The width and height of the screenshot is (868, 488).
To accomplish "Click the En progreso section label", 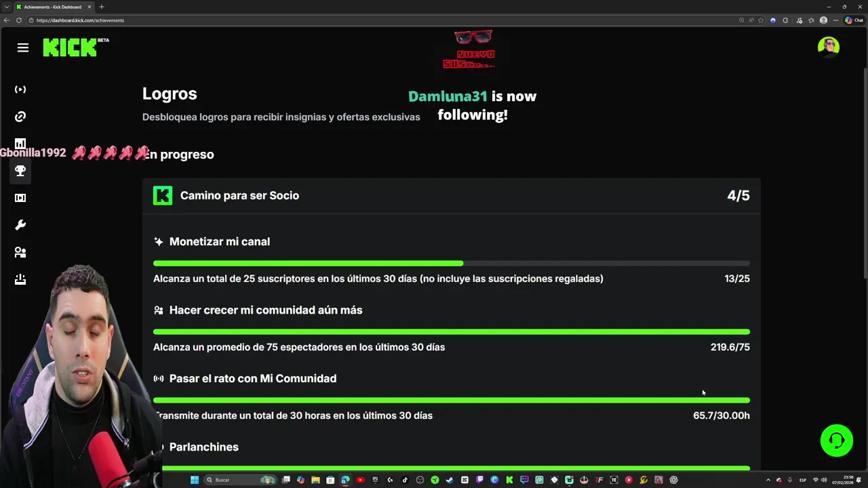I will (179, 155).
